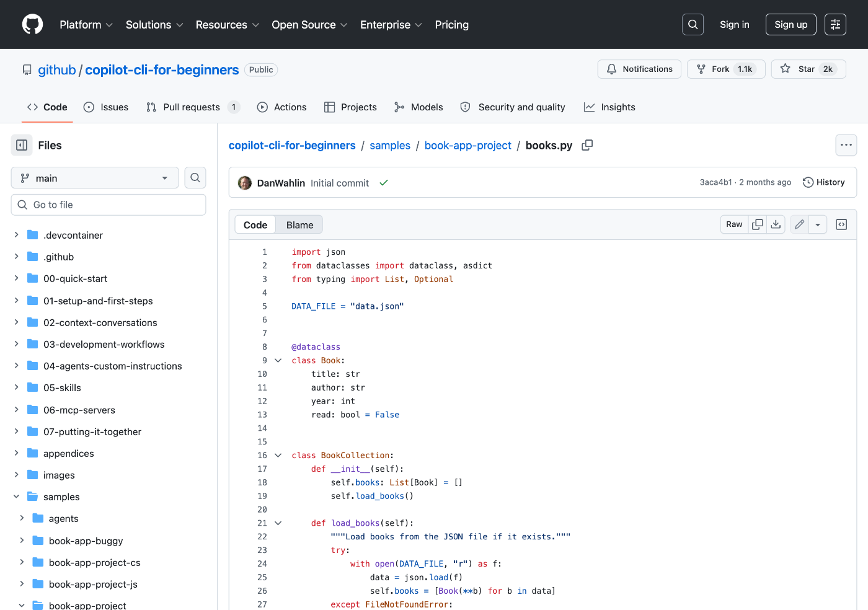Screen dimensions: 868x610
Task: Switch file view to Code
Action: click(255, 225)
